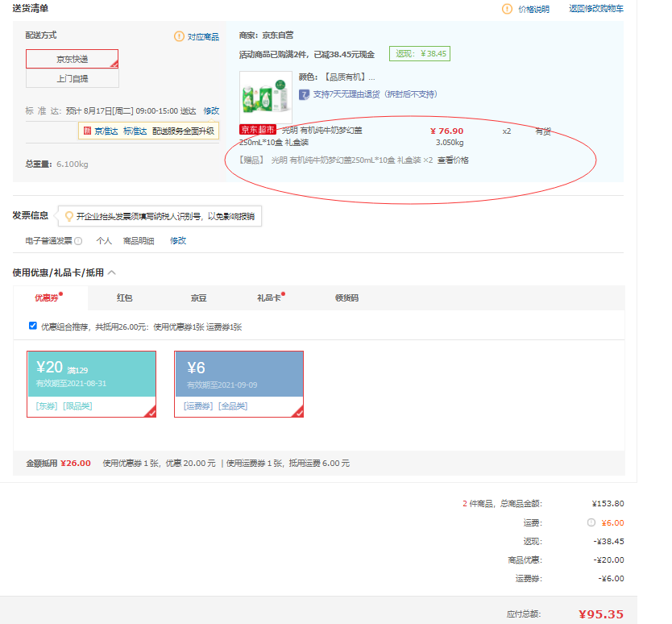Click total weight 6.100kg text
The image size is (672, 624).
[72, 164]
